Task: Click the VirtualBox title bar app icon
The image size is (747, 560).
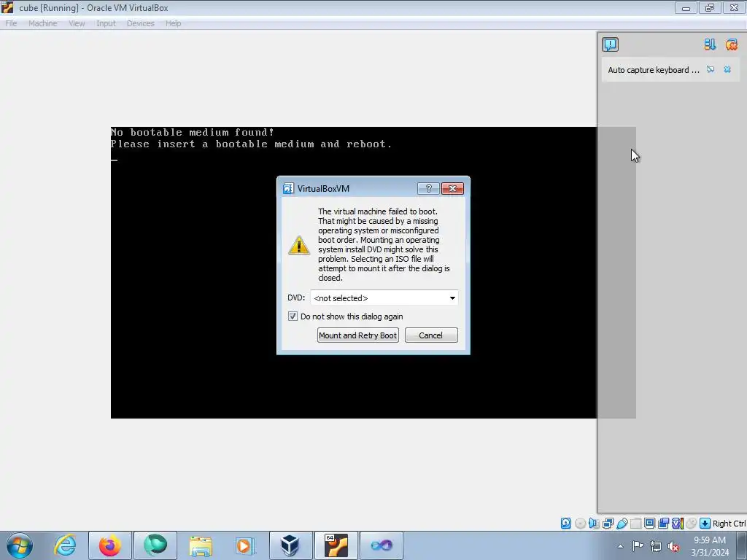Action: tap(7, 7)
